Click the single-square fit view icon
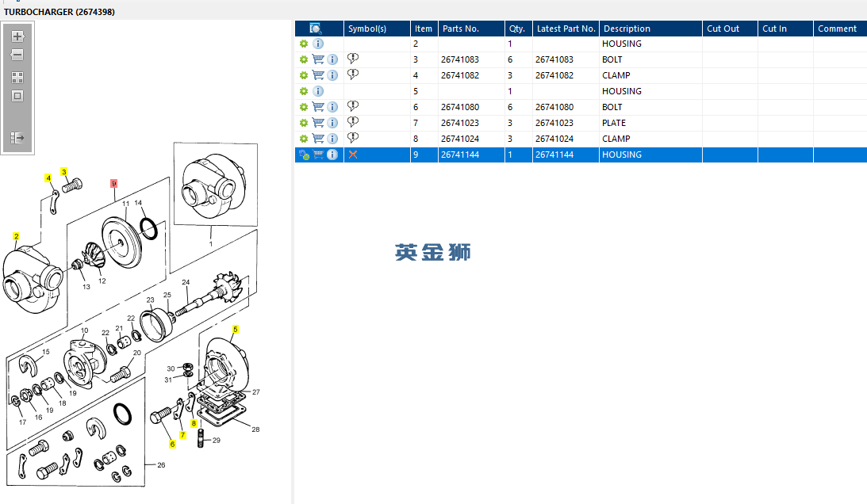This screenshot has width=867, height=504. tap(17, 96)
